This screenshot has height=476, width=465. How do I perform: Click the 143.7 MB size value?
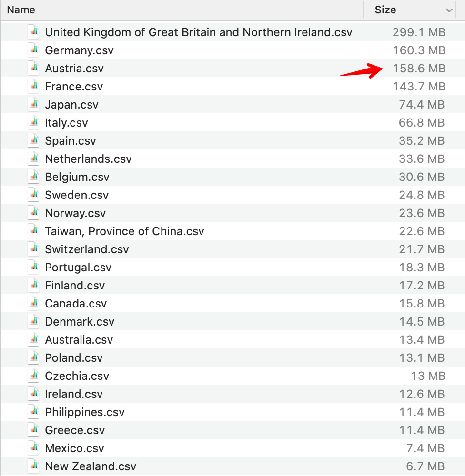pos(419,87)
